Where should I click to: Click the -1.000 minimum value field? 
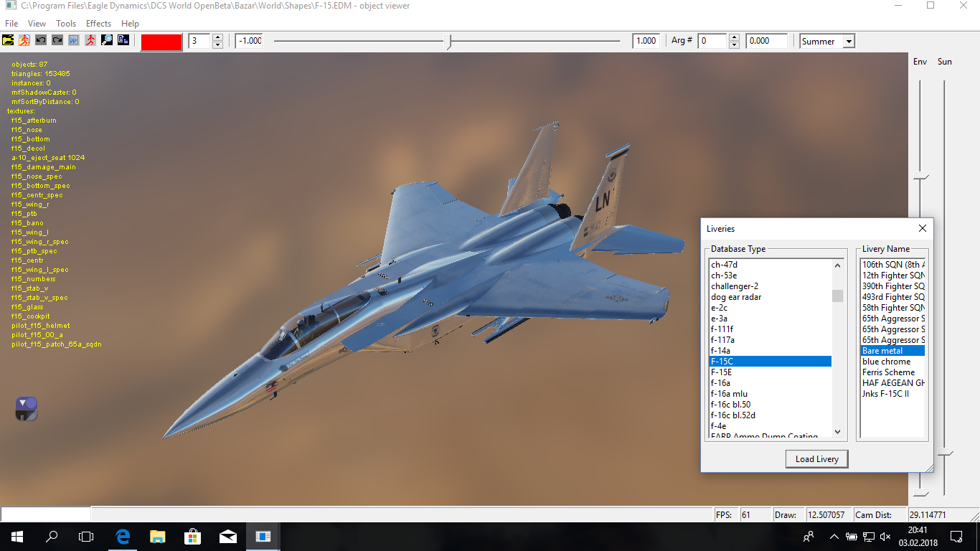(x=249, y=41)
